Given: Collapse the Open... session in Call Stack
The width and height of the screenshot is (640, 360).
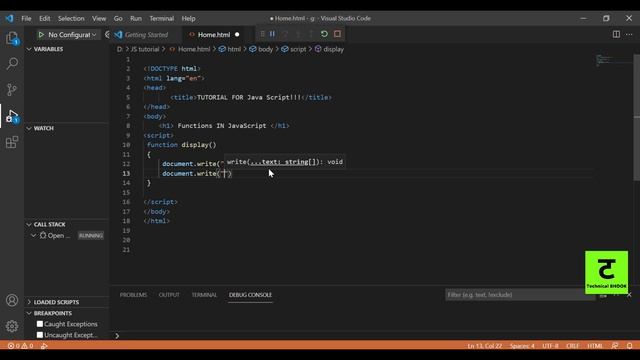Looking at the screenshot, I should (x=33, y=236).
